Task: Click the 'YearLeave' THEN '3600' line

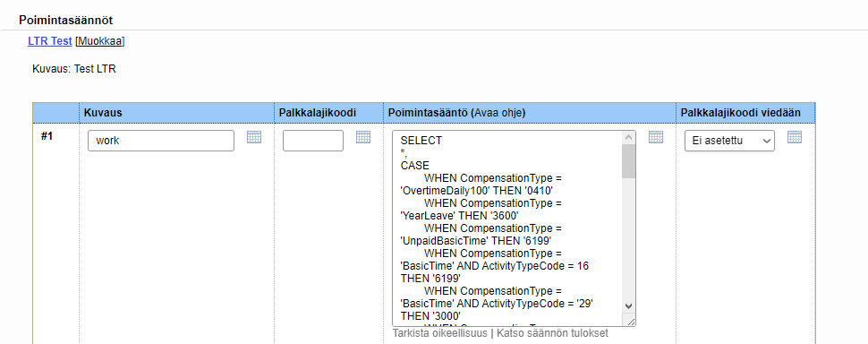Action: tap(459, 216)
